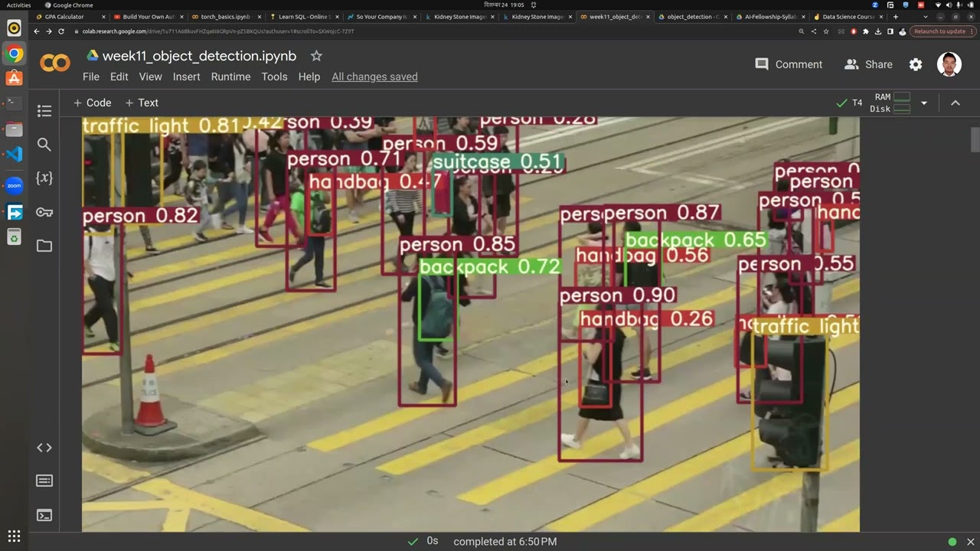Screen dimensions: 980x551
Task: Open the Chrome tab list dropdown
Action: pyautogui.click(x=925, y=16)
